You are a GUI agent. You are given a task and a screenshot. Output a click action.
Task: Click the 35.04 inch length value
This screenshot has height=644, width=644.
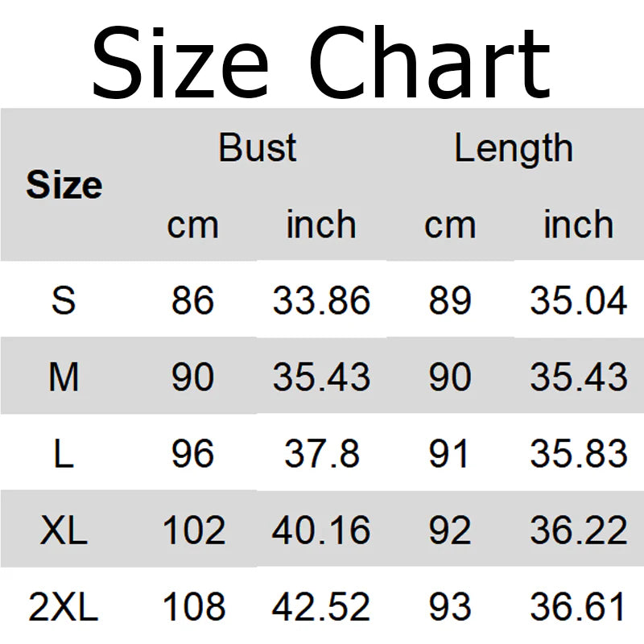pos(578,301)
